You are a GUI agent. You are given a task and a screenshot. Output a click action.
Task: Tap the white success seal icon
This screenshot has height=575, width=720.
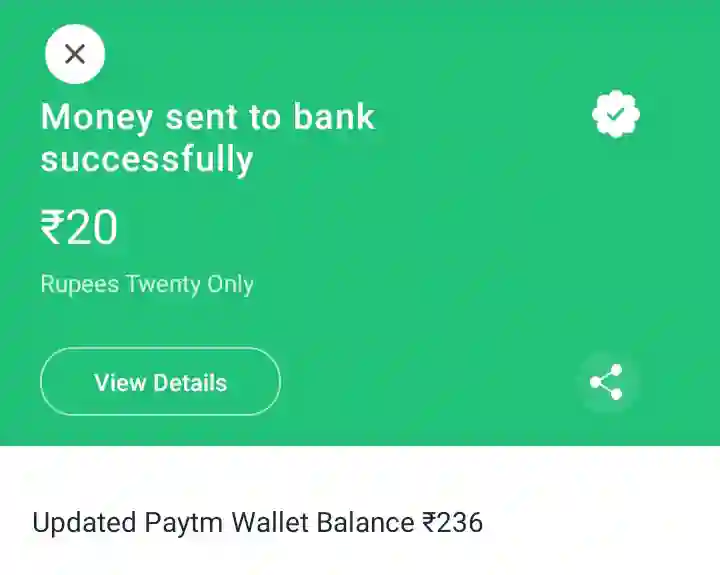[616, 114]
